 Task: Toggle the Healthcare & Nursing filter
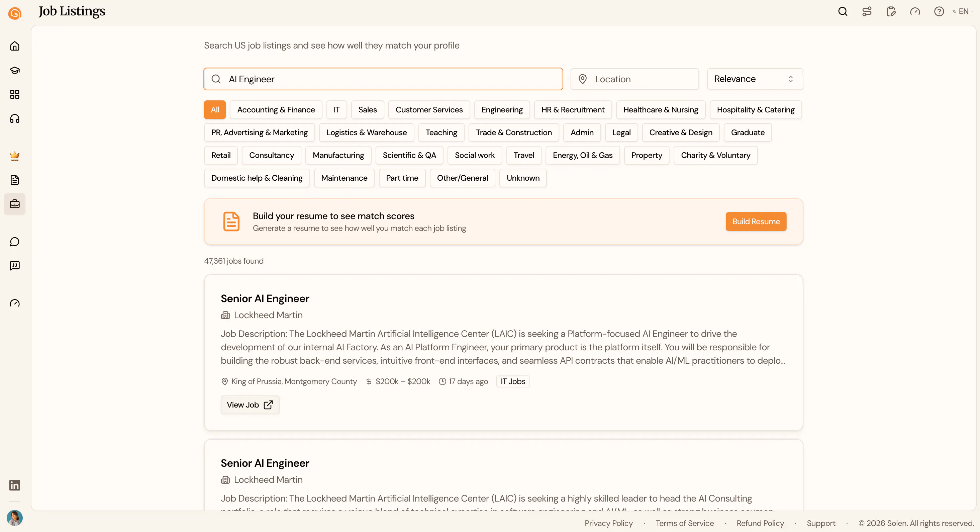pos(661,110)
